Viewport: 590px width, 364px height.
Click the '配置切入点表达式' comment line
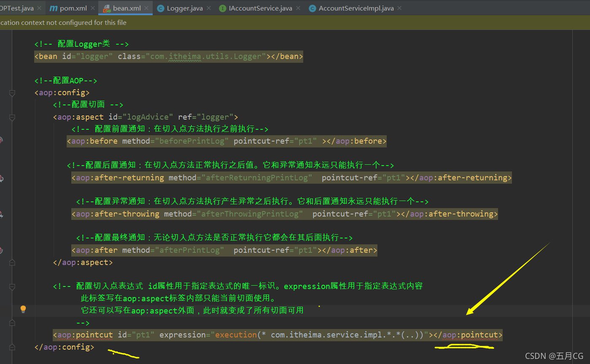click(x=238, y=286)
